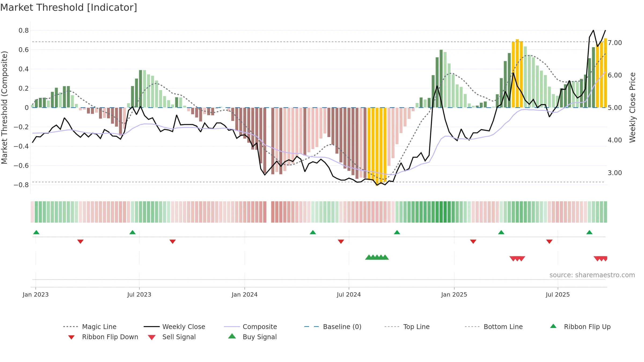Click the Buy Signal legend triangle icon
Viewport: 644px width, 362px height.
coord(232,336)
